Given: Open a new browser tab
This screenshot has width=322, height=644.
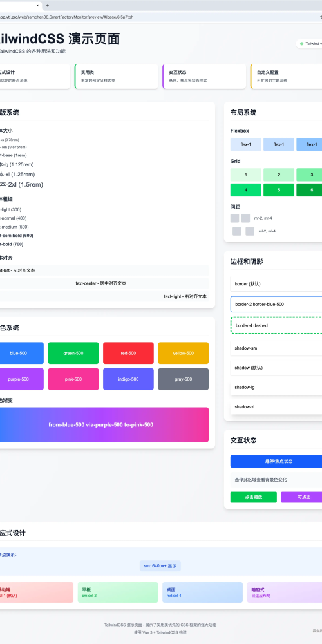Looking at the screenshot, I should point(47,6).
